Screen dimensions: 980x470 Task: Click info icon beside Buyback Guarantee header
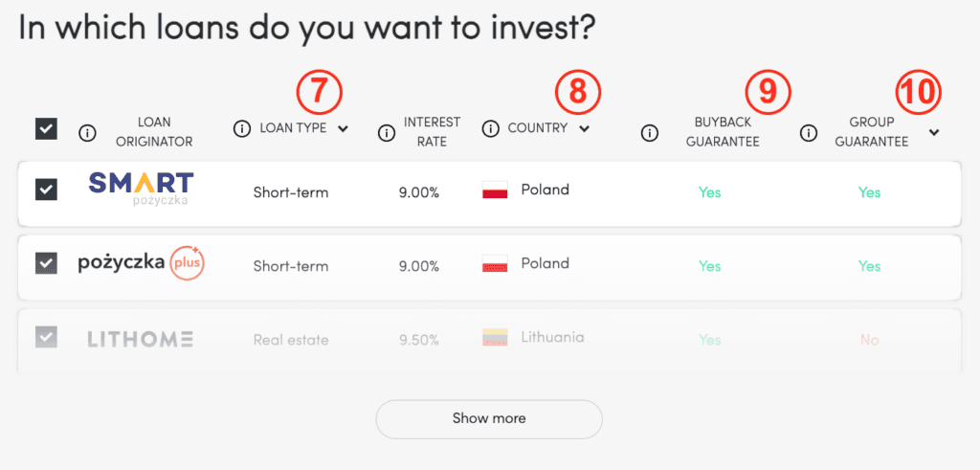pos(650,132)
